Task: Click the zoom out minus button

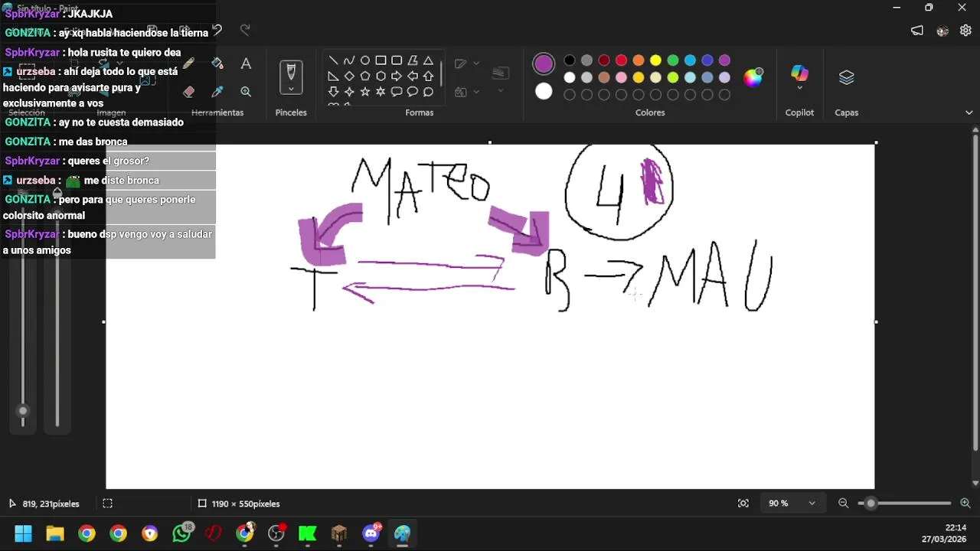Action: coord(843,504)
